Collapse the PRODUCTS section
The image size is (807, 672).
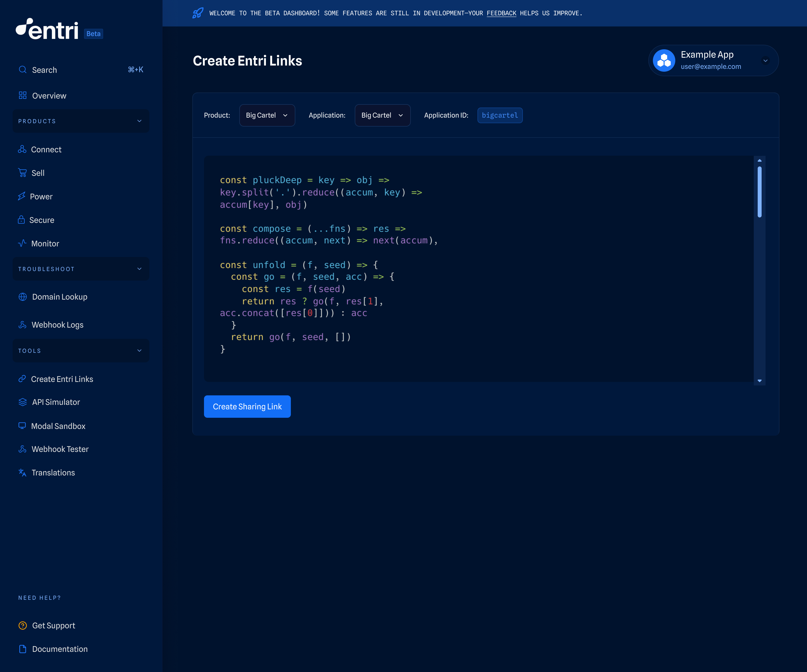[81, 121]
